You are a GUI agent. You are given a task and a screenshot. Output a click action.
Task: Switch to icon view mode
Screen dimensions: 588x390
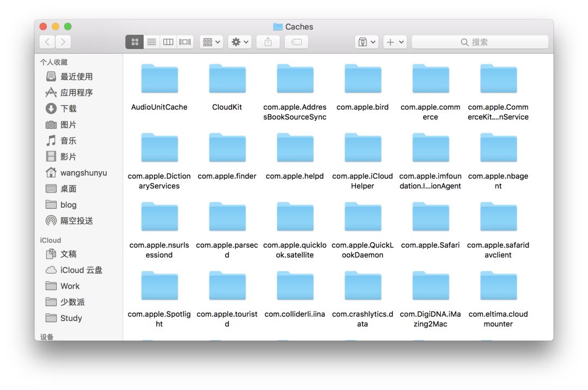[x=135, y=42]
